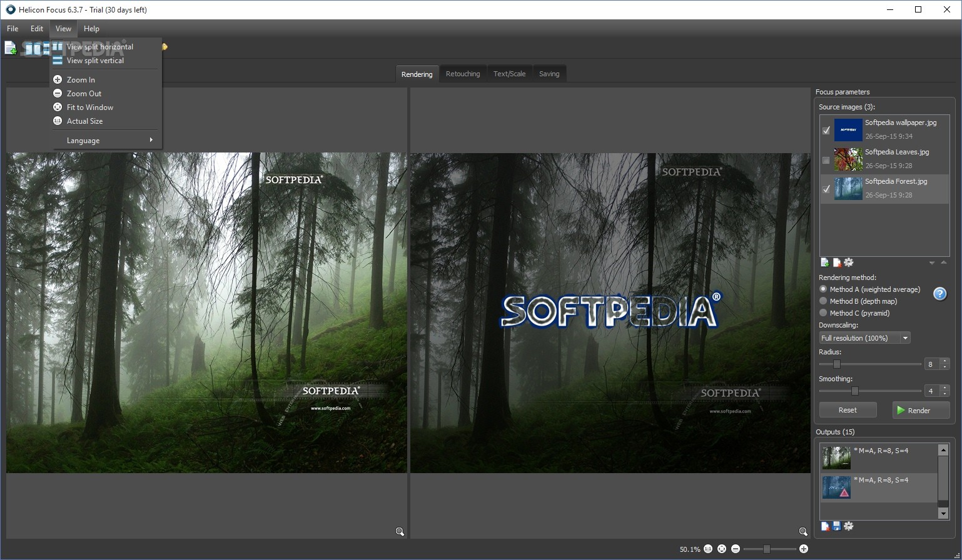
Task: Open source images settings gear
Action: point(849,262)
